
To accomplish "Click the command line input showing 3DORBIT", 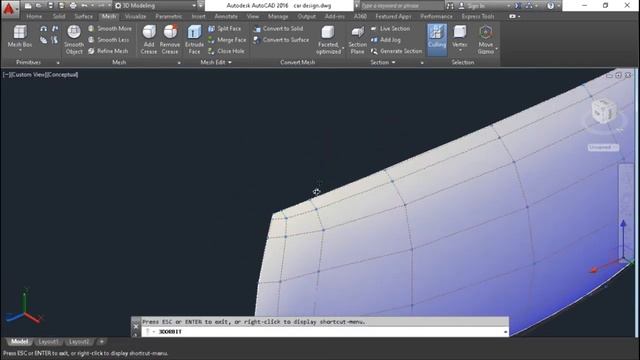I will click(x=325, y=332).
